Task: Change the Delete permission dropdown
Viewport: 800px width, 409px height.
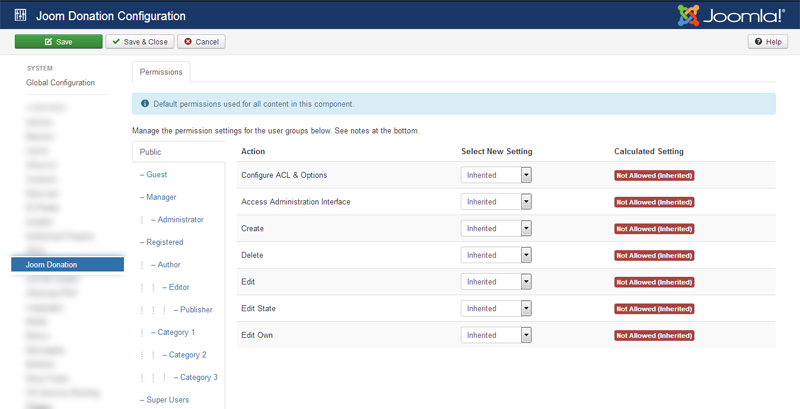Action: (x=497, y=255)
